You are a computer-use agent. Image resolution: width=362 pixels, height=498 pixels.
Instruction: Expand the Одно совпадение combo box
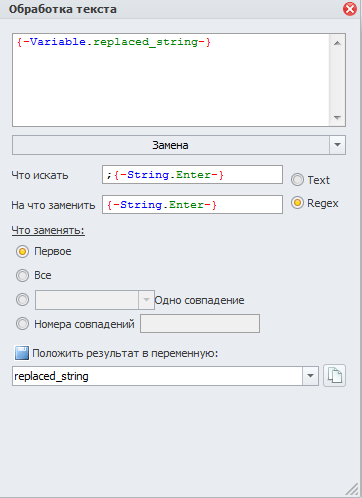pyautogui.click(x=146, y=300)
